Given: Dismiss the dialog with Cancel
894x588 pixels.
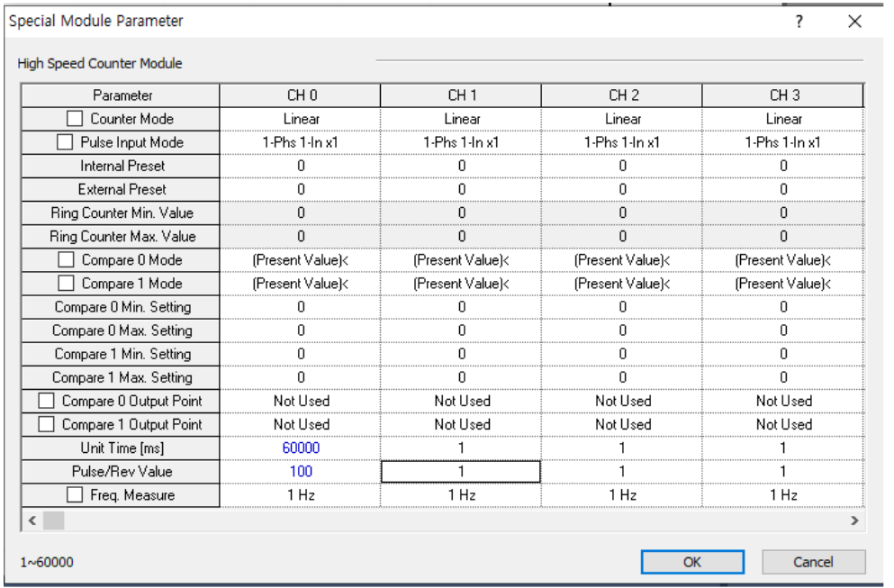Looking at the screenshot, I should [812, 561].
